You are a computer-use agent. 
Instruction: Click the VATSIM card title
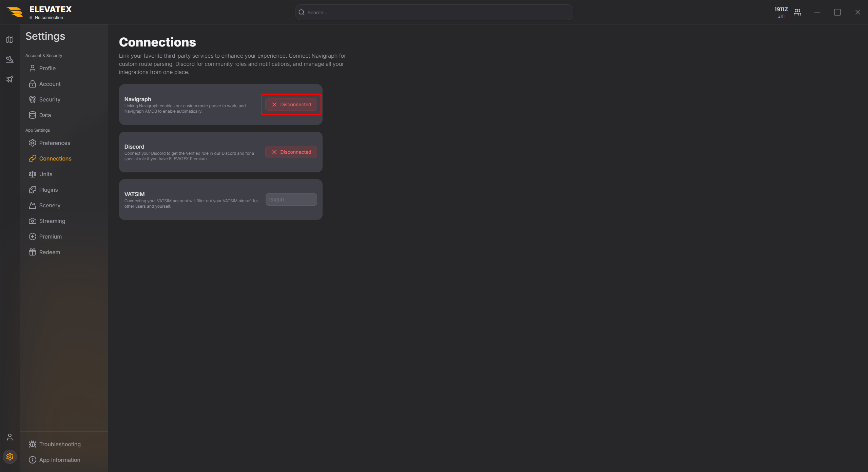[x=134, y=194]
